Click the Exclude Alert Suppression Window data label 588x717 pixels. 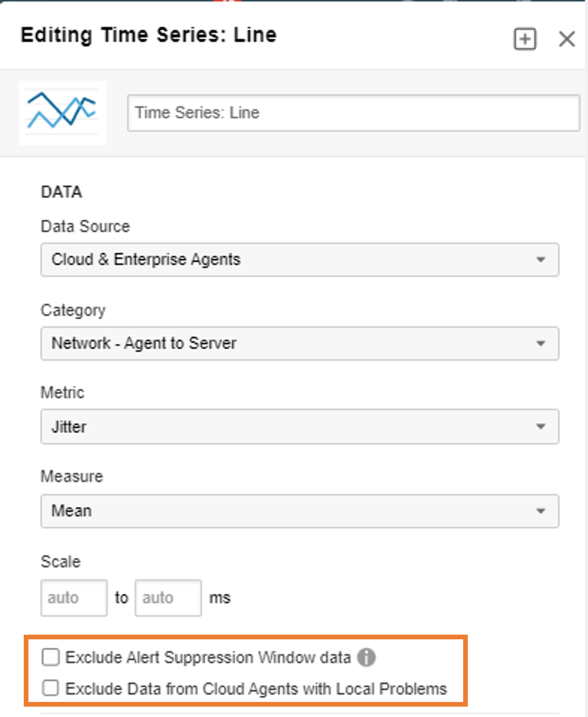point(208,658)
